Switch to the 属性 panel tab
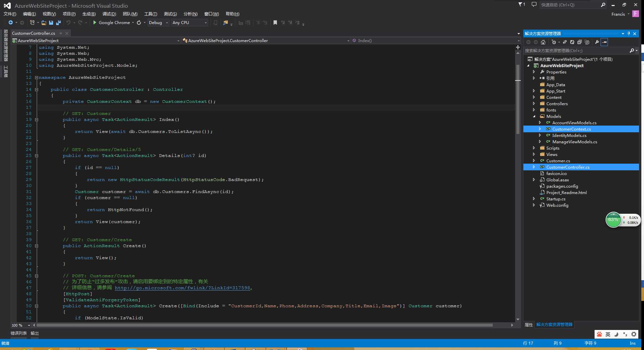This screenshot has width=644, height=350. point(529,325)
